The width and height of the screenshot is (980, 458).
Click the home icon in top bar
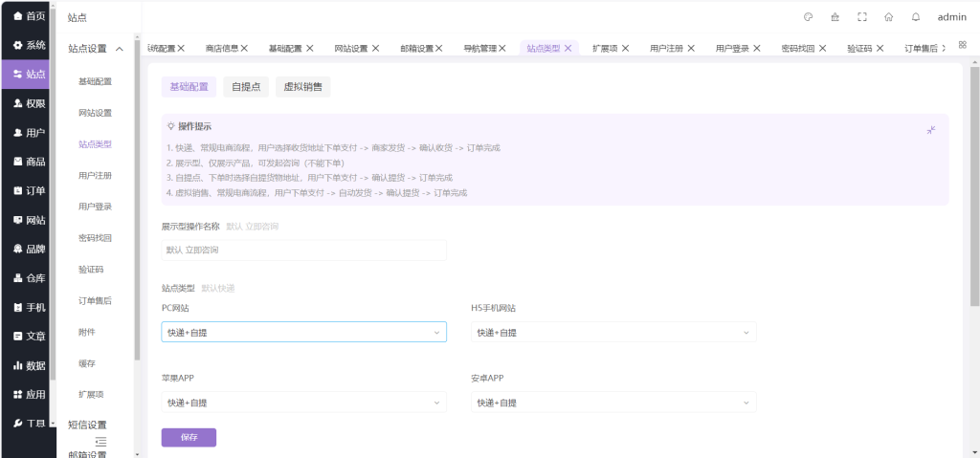(x=889, y=17)
